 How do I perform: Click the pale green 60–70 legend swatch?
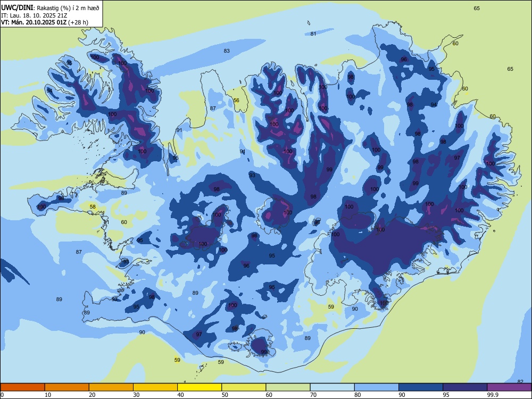click(x=288, y=387)
